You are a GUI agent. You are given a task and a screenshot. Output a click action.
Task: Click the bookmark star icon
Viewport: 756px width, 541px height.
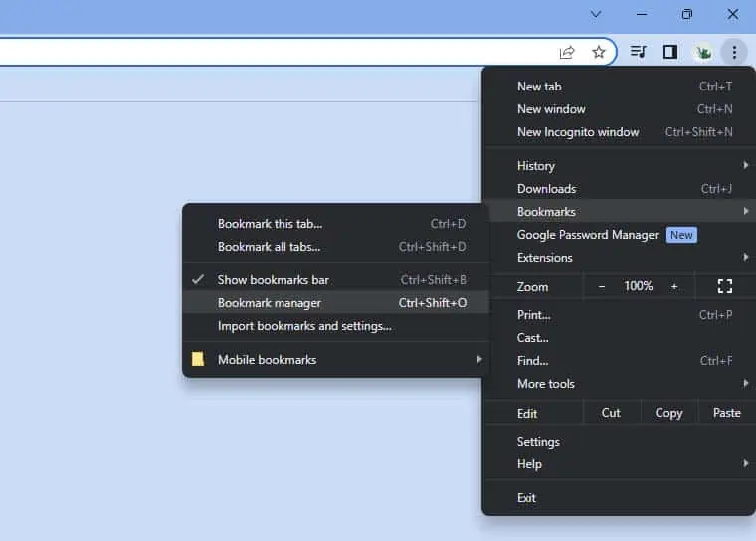[x=598, y=52]
